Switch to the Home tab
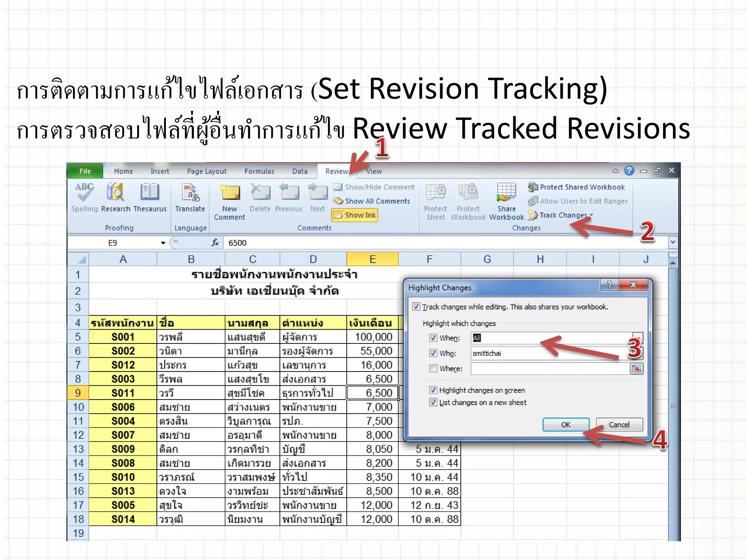The width and height of the screenshot is (747, 560). [123, 171]
